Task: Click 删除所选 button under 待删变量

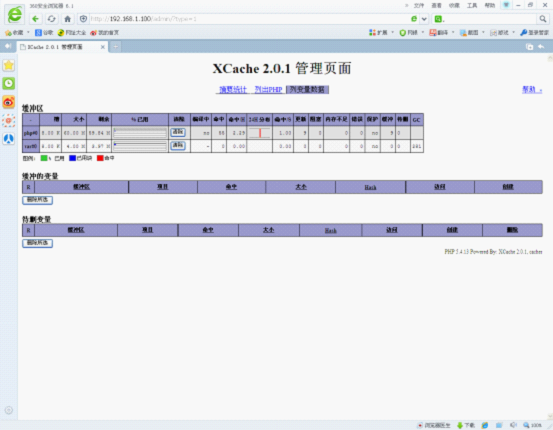Action: click(37, 243)
